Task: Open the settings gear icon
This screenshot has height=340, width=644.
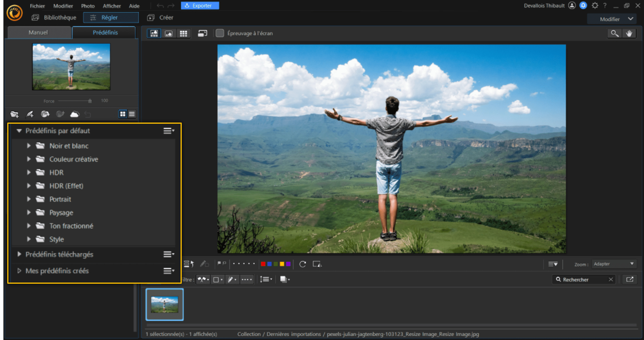Action: 595,5
